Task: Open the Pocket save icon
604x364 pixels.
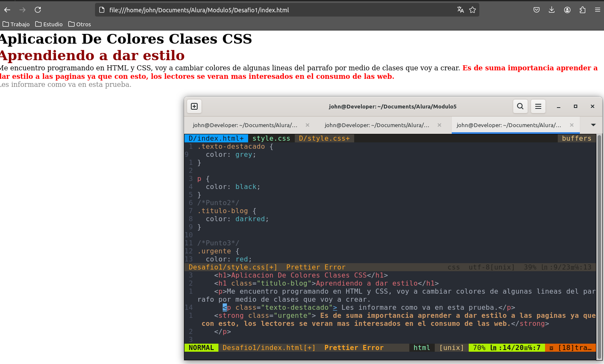Action: [537, 10]
